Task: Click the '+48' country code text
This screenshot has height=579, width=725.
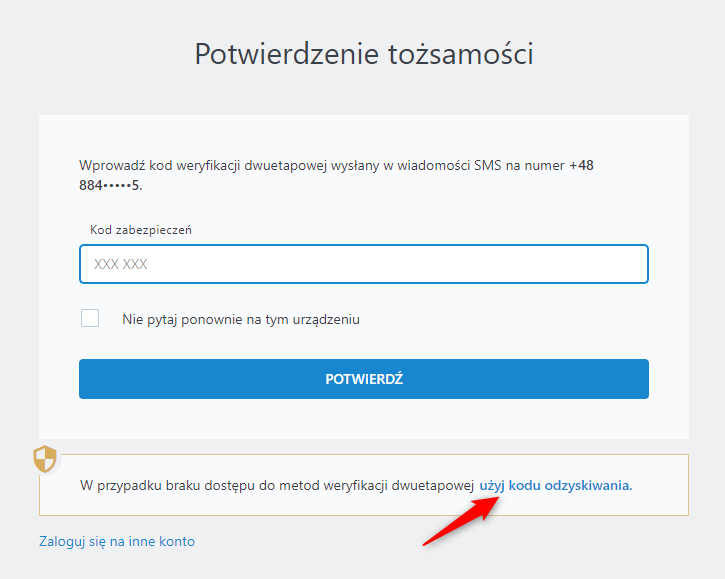Action: (581, 165)
